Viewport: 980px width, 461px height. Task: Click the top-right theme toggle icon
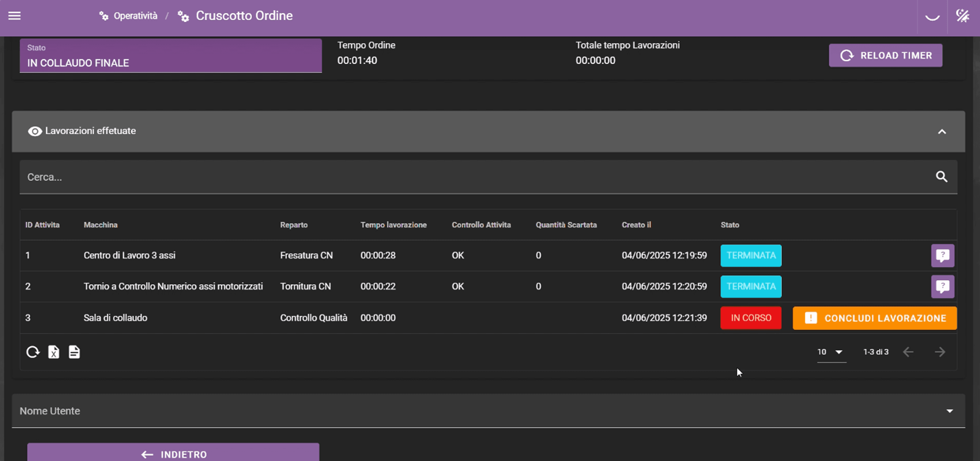[x=963, y=16]
